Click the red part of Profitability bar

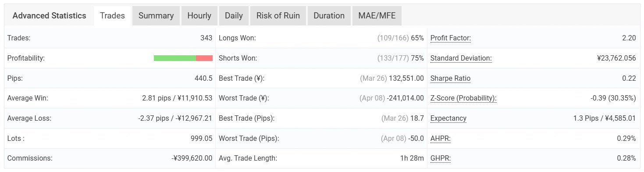pos(204,58)
